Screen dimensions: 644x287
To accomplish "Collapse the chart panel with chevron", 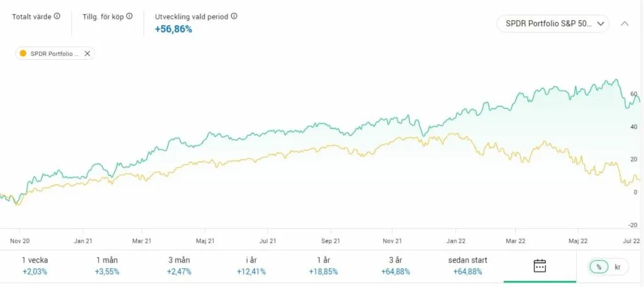I will pyautogui.click(x=625, y=24).
